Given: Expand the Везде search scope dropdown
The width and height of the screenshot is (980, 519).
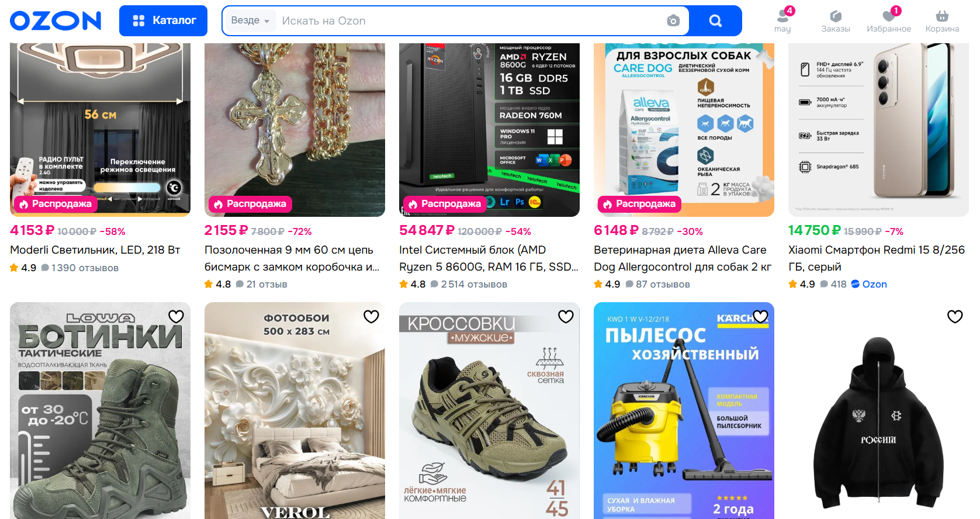Looking at the screenshot, I should (x=250, y=20).
